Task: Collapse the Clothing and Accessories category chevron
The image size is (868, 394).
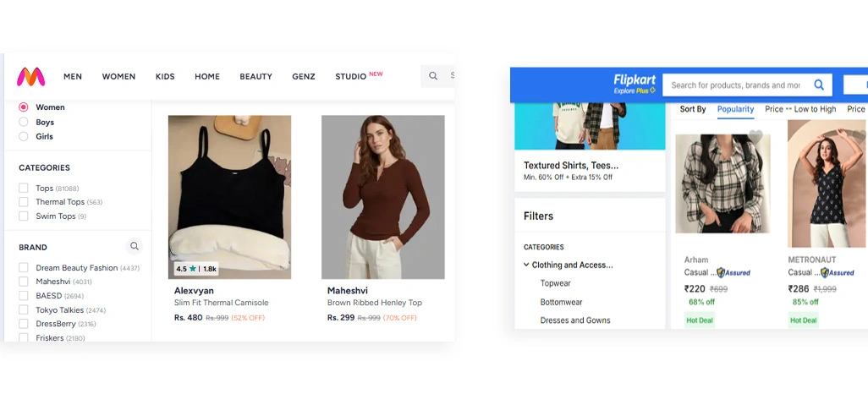Action: point(526,265)
